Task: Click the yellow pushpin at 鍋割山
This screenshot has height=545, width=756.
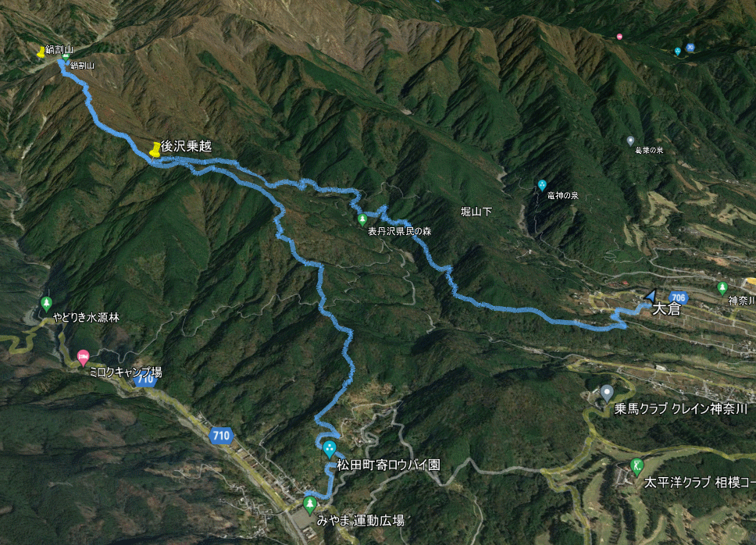Action: click(41, 52)
